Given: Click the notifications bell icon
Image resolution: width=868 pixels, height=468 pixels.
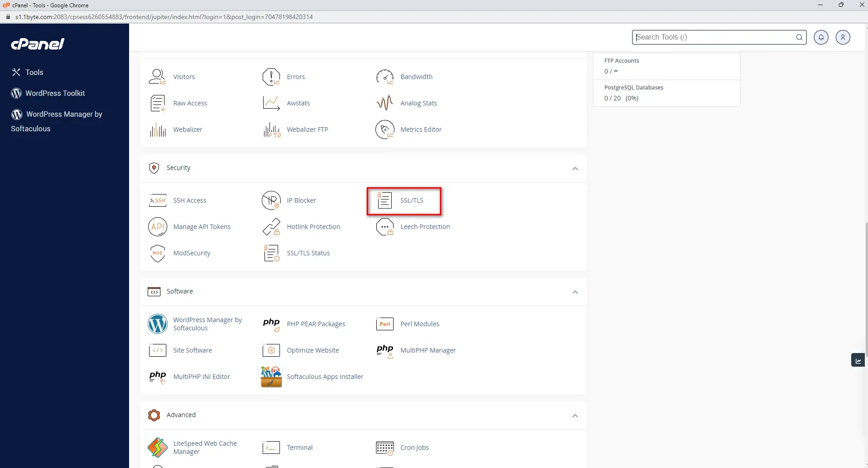Looking at the screenshot, I should [x=821, y=37].
